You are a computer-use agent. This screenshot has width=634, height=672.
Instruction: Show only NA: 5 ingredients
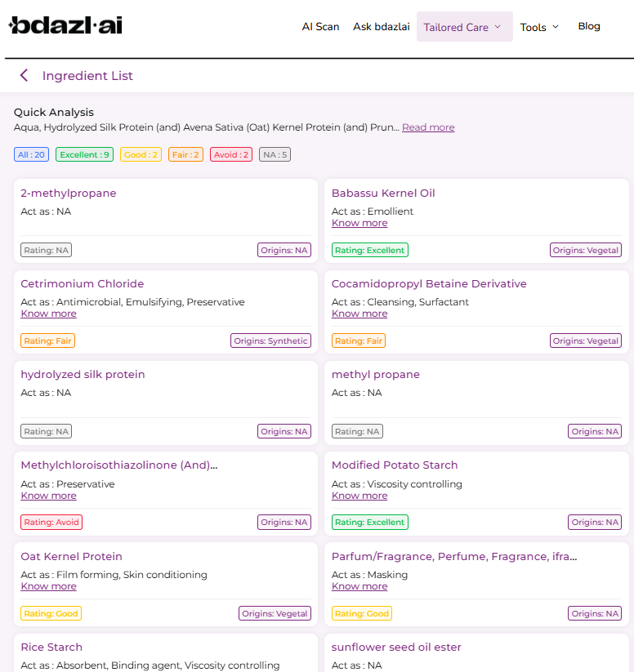click(275, 154)
